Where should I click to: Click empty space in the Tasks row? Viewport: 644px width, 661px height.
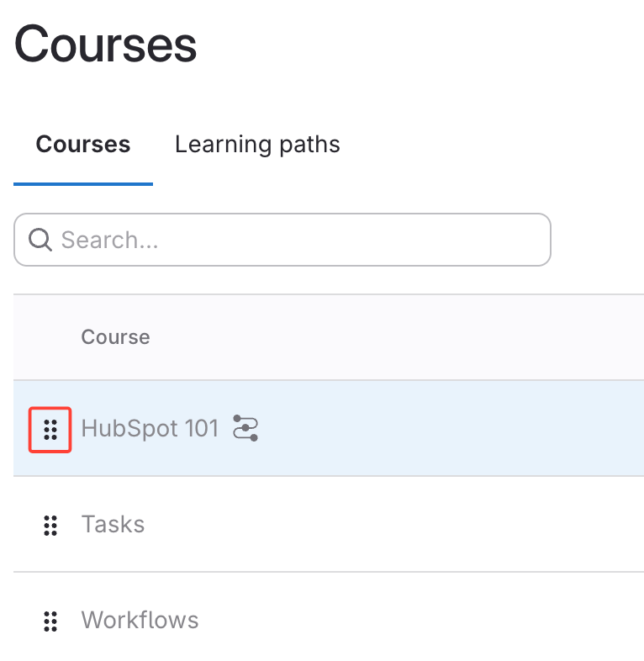[404, 525]
